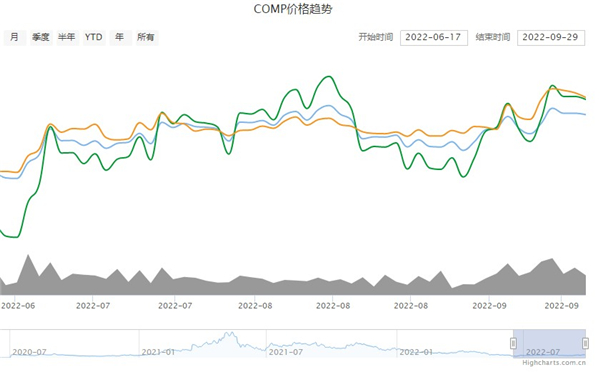This screenshot has height=374, width=600.
Task: Select the 所有 range button
Action: (146, 38)
